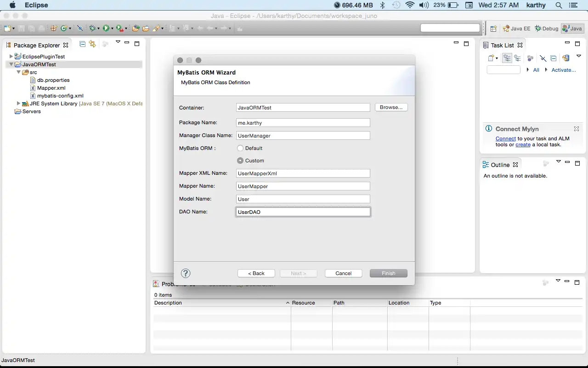Open Spotlight search in menu bar
This screenshot has height=368, width=588.
click(559, 5)
